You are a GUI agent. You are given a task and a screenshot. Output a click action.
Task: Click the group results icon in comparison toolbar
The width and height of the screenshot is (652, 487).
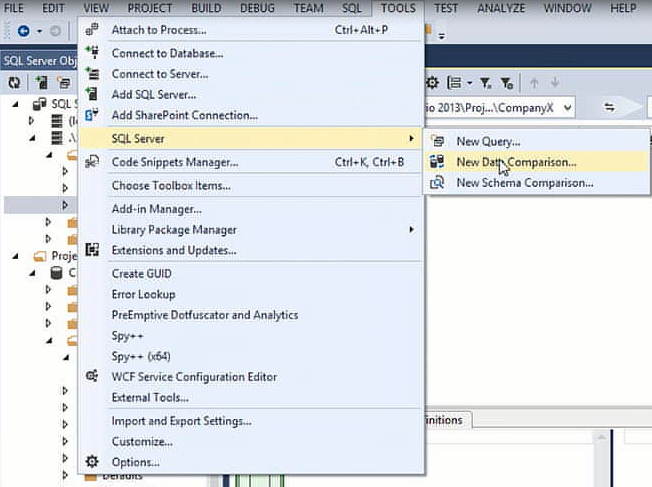[x=454, y=83]
